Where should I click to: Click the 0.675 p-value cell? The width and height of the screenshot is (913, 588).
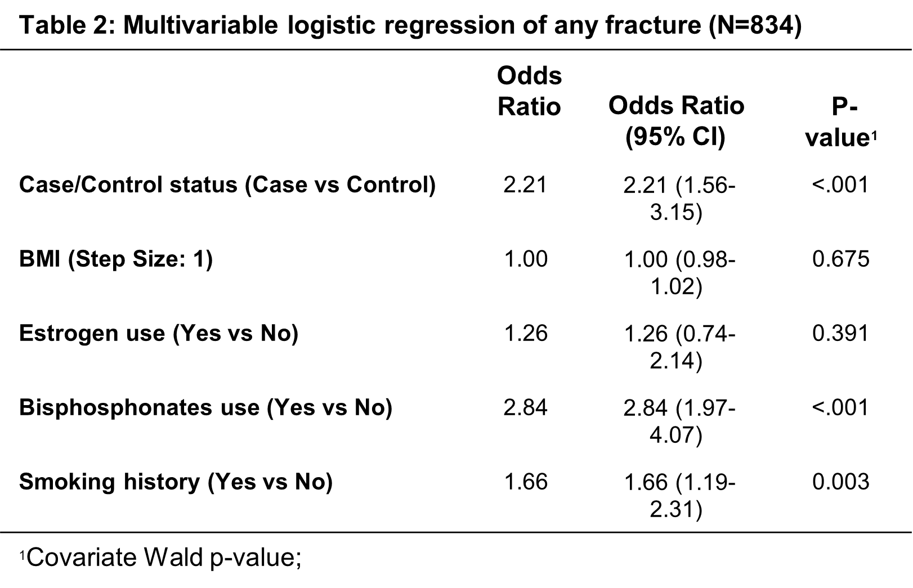(840, 259)
